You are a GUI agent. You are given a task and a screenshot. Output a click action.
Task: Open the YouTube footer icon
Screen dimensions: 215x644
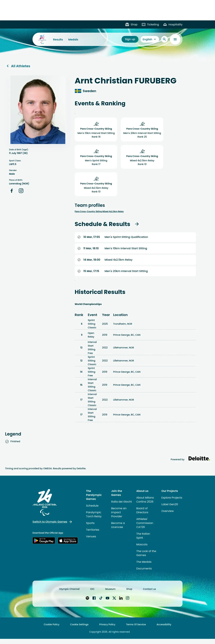click(x=107, y=598)
